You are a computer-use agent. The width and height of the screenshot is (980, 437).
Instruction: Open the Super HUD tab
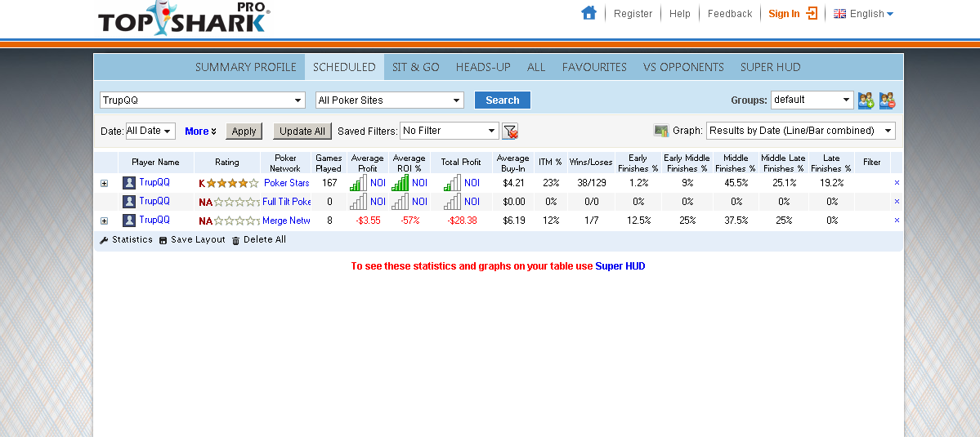click(x=770, y=67)
